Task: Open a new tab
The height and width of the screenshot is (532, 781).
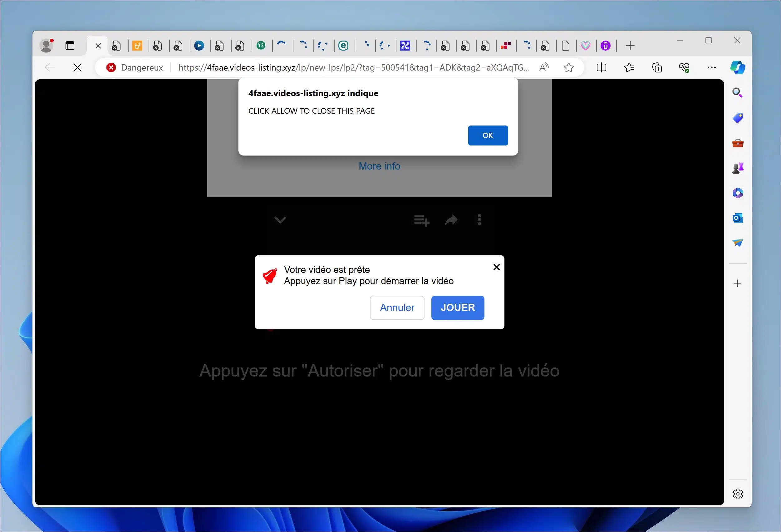Action: (630, 45)
